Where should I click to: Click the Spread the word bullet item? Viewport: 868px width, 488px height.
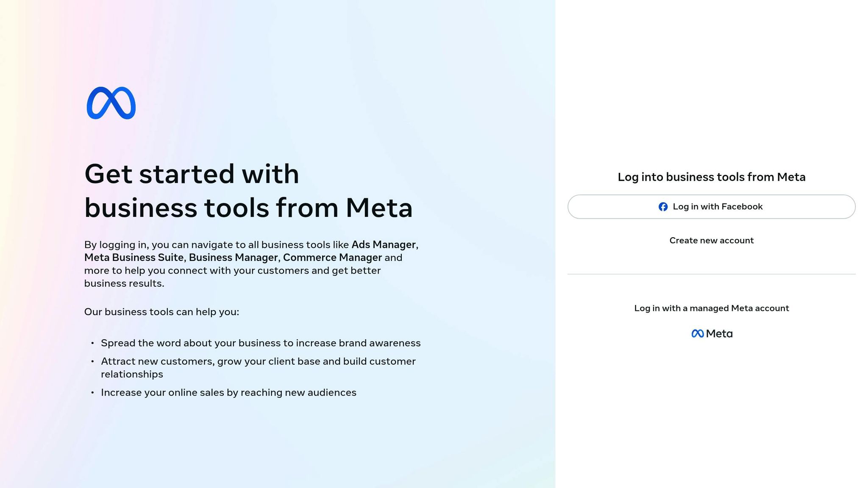point(261,343)
